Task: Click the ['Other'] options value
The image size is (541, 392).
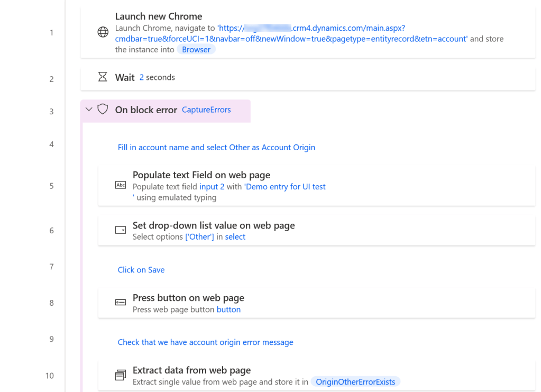Action: click(199, 237)
